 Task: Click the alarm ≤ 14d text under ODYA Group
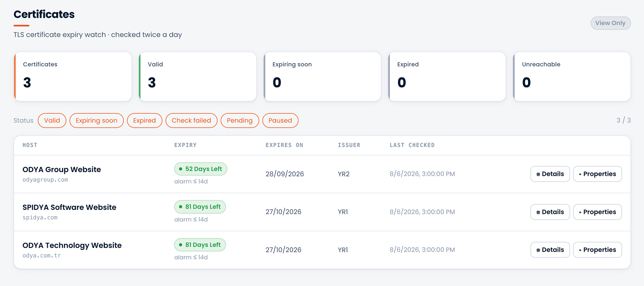191,181
